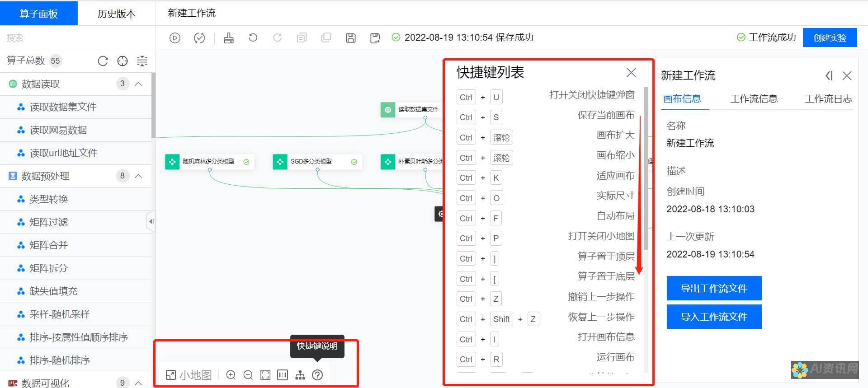The image size is (868, 388).
Task: Click the 工作流成功 status text
Action: [x=772, y=37]
